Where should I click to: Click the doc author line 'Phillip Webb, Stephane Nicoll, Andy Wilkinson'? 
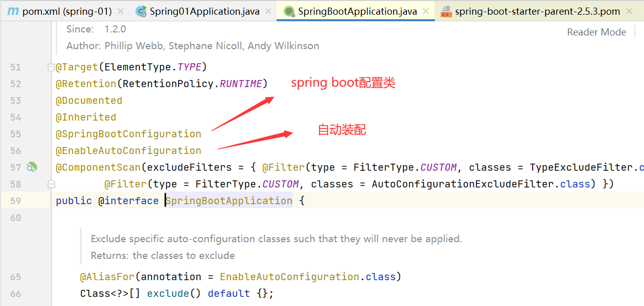pyautogui.click(x=212, y=46)
